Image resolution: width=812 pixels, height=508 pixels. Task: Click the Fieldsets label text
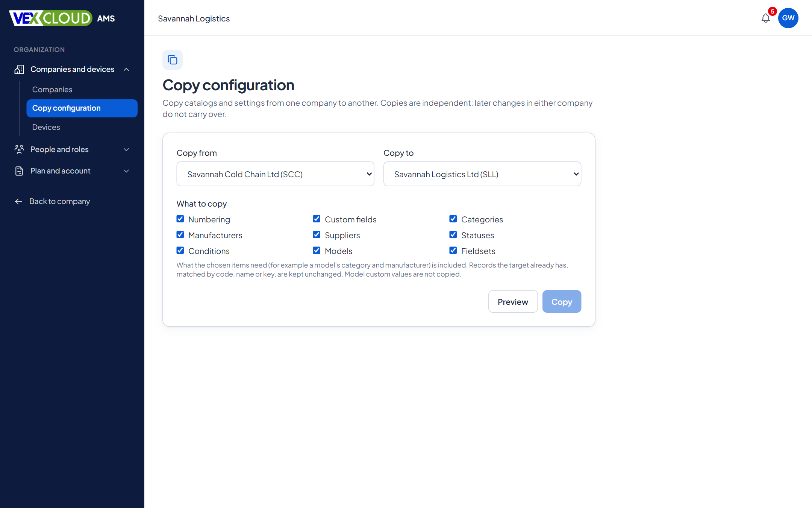pos(478,251)
